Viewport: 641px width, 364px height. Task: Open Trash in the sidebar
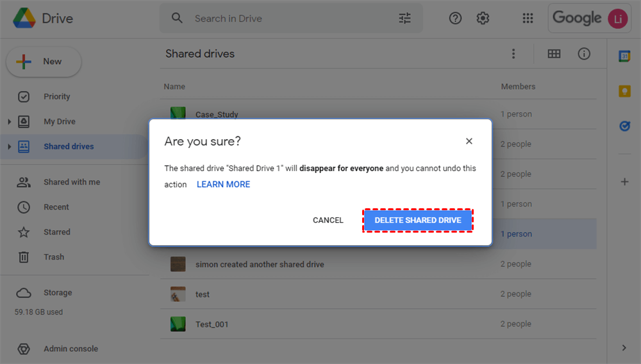(x=54, y=257)
